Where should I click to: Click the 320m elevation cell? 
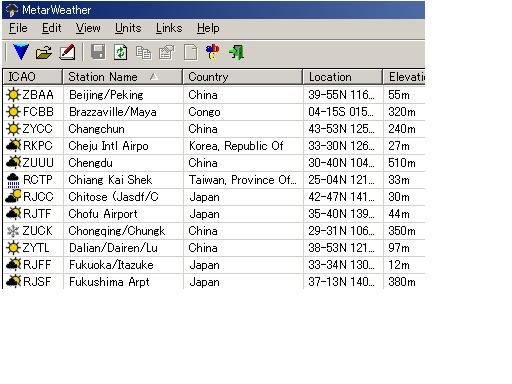(402, 112)
